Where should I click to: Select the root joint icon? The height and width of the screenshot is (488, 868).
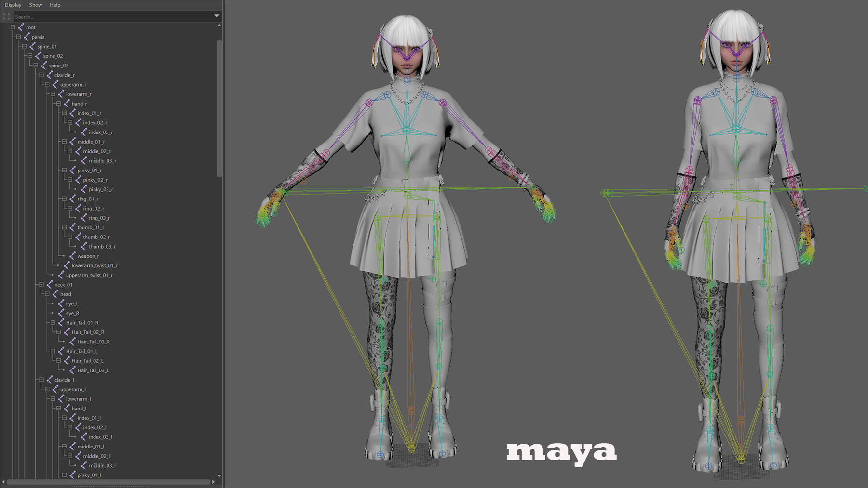coord(22,27)
